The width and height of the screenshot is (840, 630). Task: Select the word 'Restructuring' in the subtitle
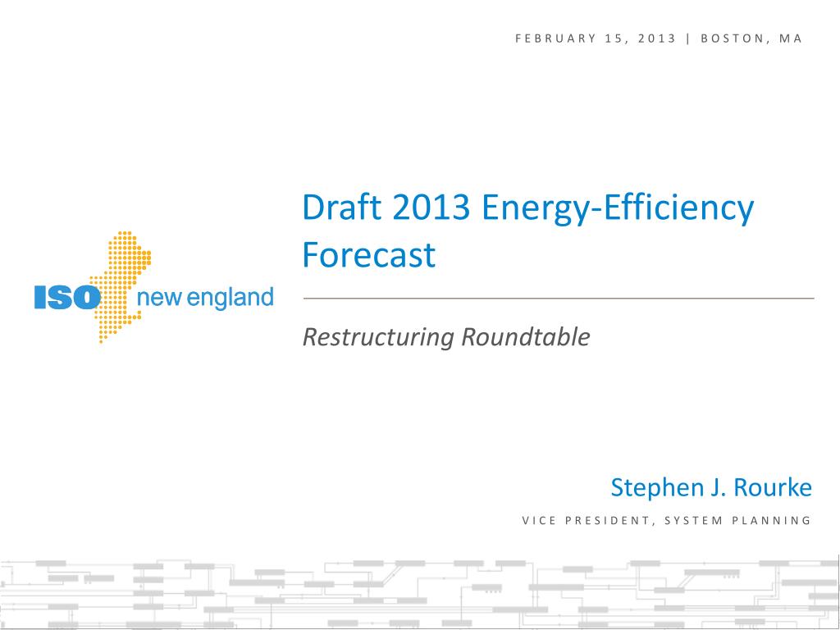[378, 337]
